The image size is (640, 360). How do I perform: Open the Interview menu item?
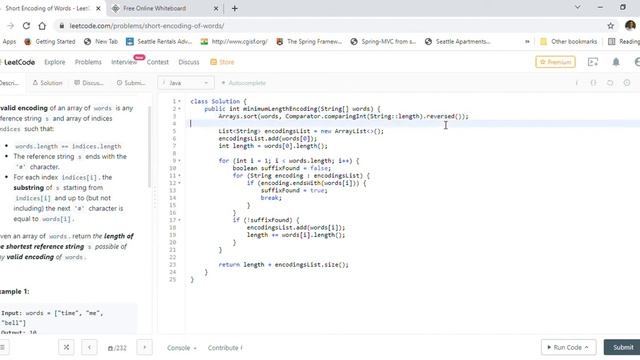[x=124, y=62]
